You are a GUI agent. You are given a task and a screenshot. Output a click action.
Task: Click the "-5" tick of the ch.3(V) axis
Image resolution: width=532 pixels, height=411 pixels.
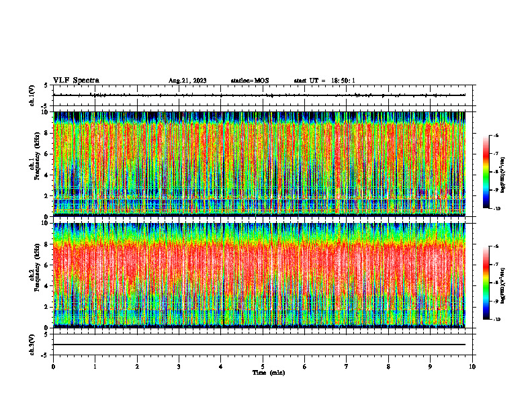coord(45,355)
